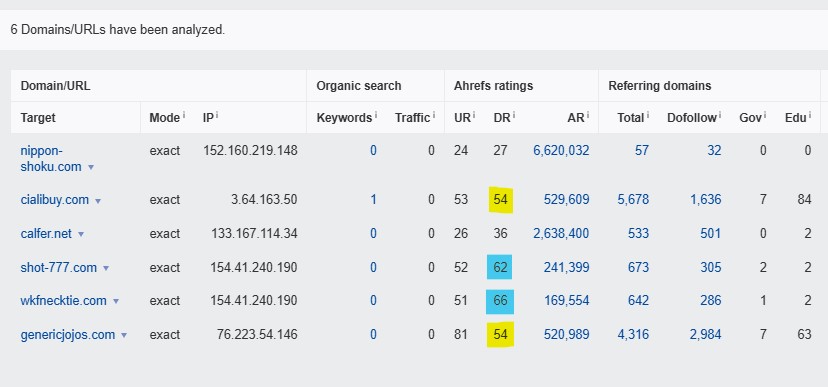Open keywords count 1 for cialibuy.com
Viewport: 828px width, 387px height.
[373, 200]
